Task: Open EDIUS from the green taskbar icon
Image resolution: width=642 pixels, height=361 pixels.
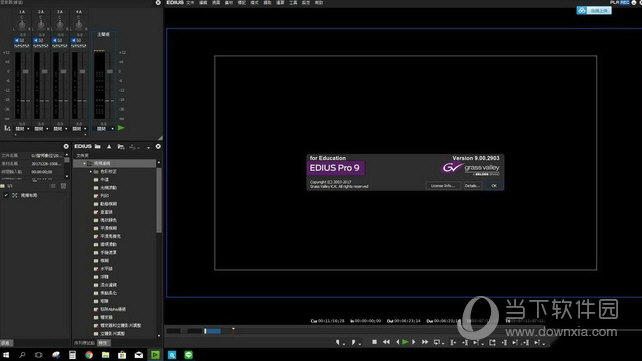Action: (x=155, y=355)
